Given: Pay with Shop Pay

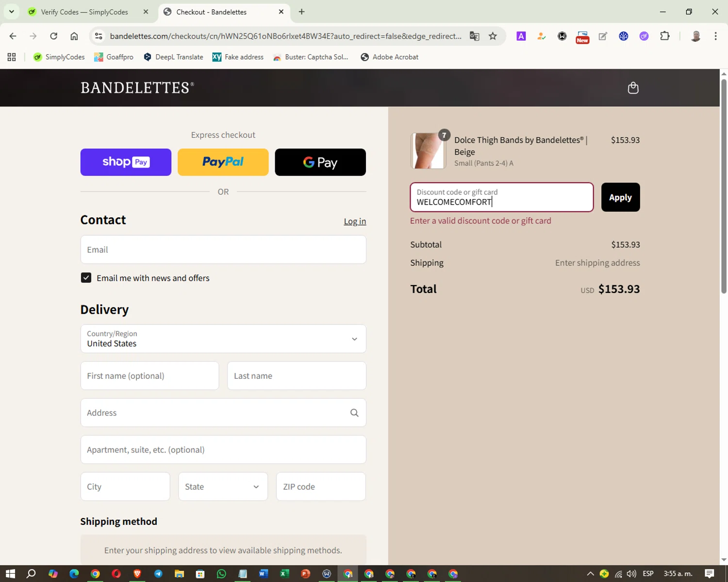Looking at the screenshot, I should click(x=126, y=162).
